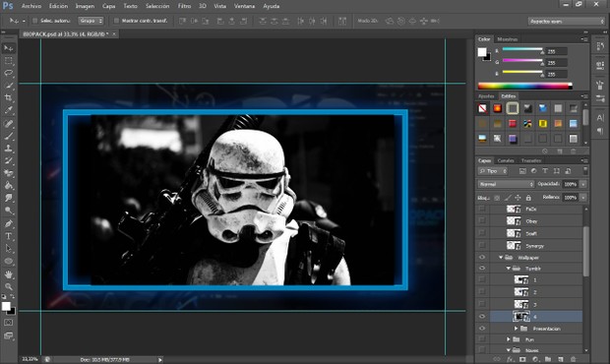The height and width of the screenshot is (364, 610).
Task: Select the Horizontal Type tool
Action: coord(8,236)
